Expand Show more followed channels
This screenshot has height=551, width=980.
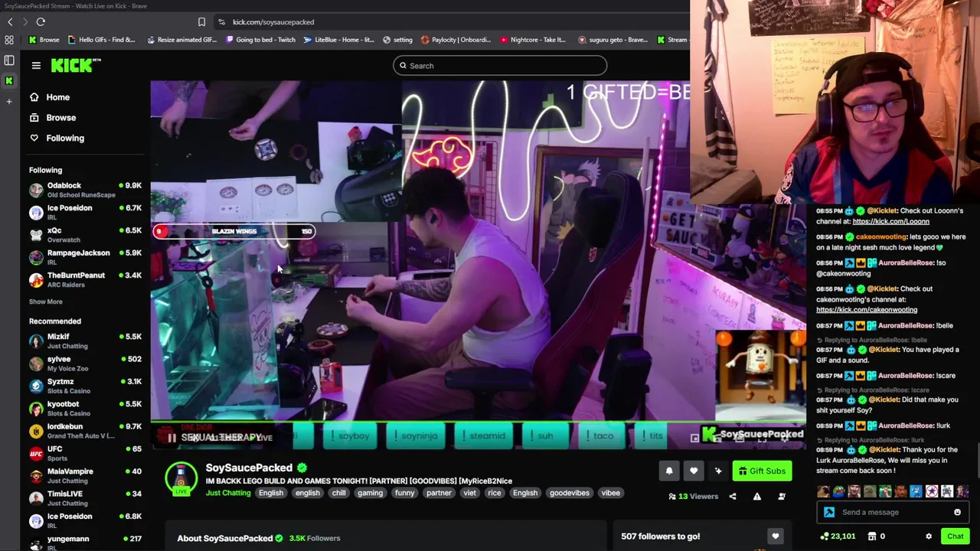(46, 302)
